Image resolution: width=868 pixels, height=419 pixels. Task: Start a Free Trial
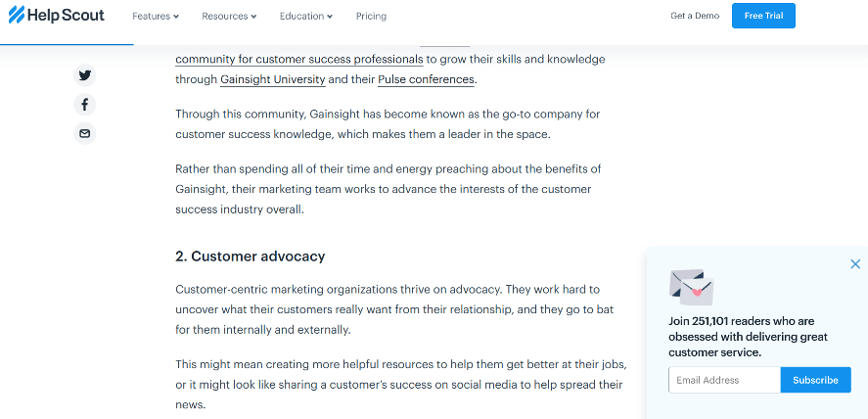[x=763, y=17]
